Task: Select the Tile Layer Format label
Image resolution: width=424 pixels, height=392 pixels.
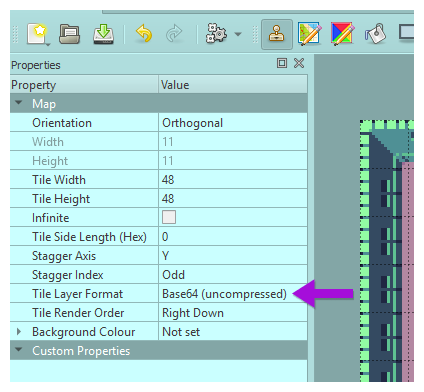Action: (x=78, y=294)
